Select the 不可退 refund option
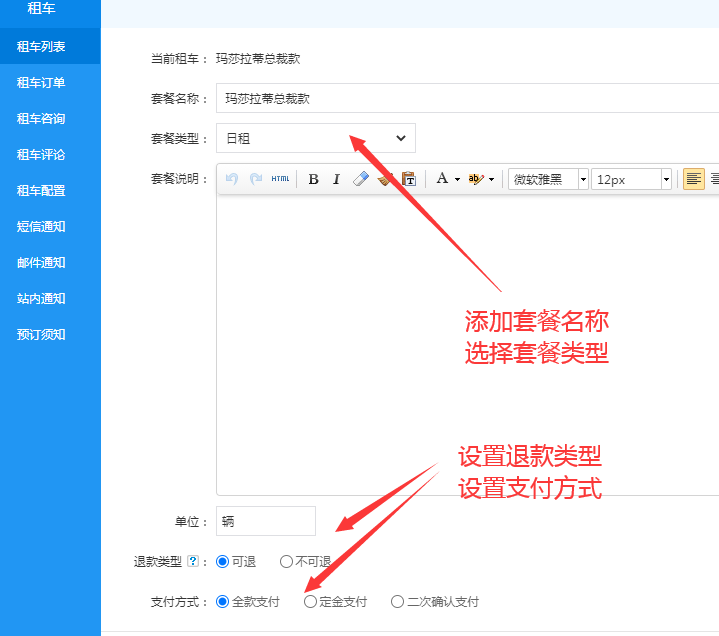719x636 pixels. [286, 562]
